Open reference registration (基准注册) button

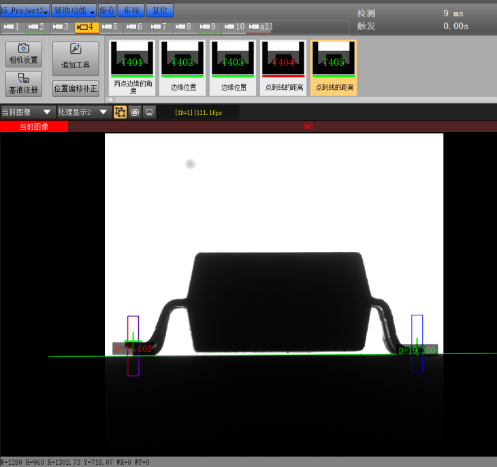23,84
